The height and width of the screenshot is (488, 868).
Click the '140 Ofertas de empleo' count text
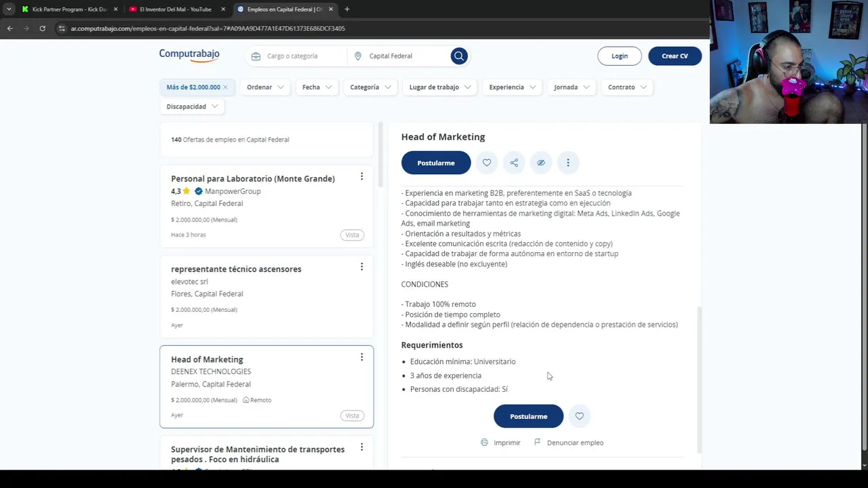pos(230,140)
